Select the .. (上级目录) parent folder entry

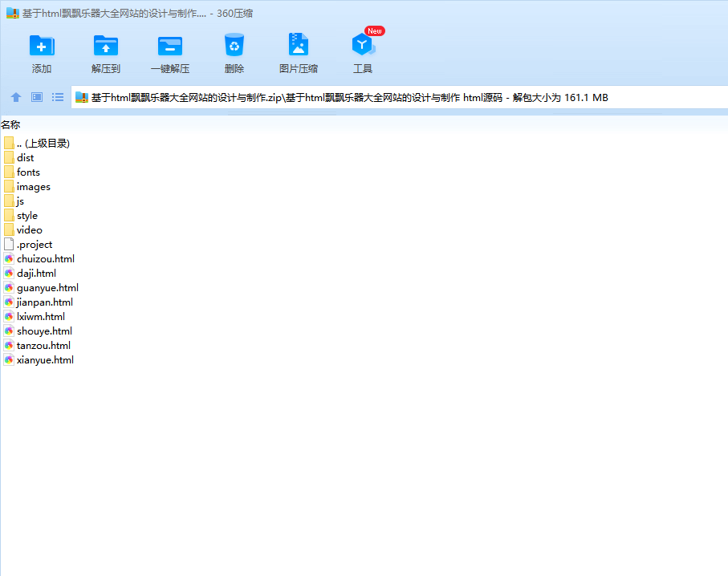37,144
